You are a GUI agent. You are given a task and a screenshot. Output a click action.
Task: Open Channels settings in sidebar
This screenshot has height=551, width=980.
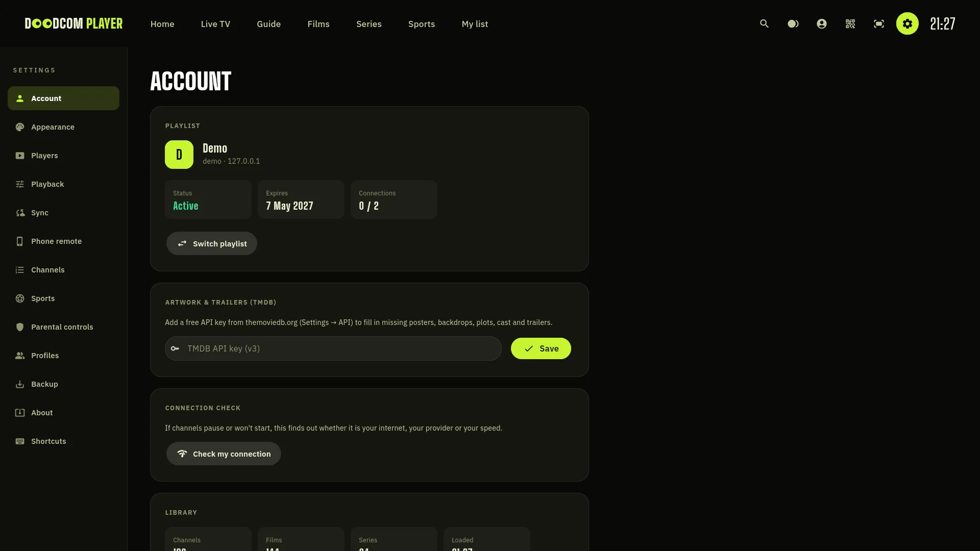click(63, 269)
